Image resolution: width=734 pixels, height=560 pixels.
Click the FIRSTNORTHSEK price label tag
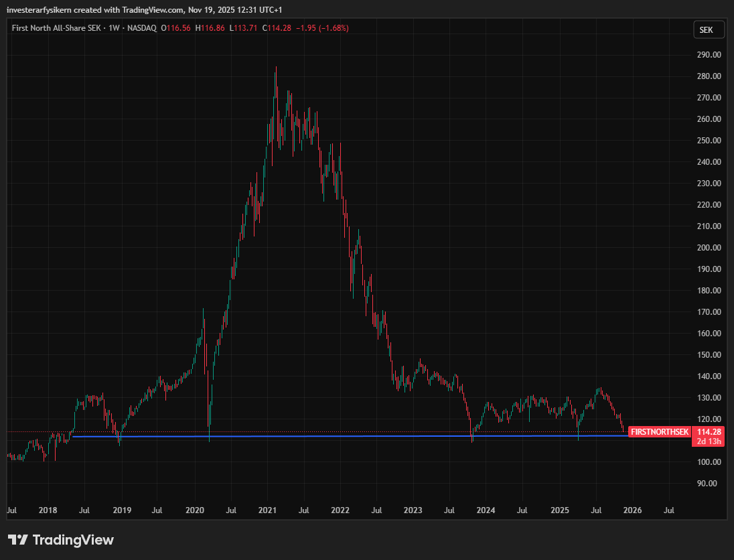(660, 431)
